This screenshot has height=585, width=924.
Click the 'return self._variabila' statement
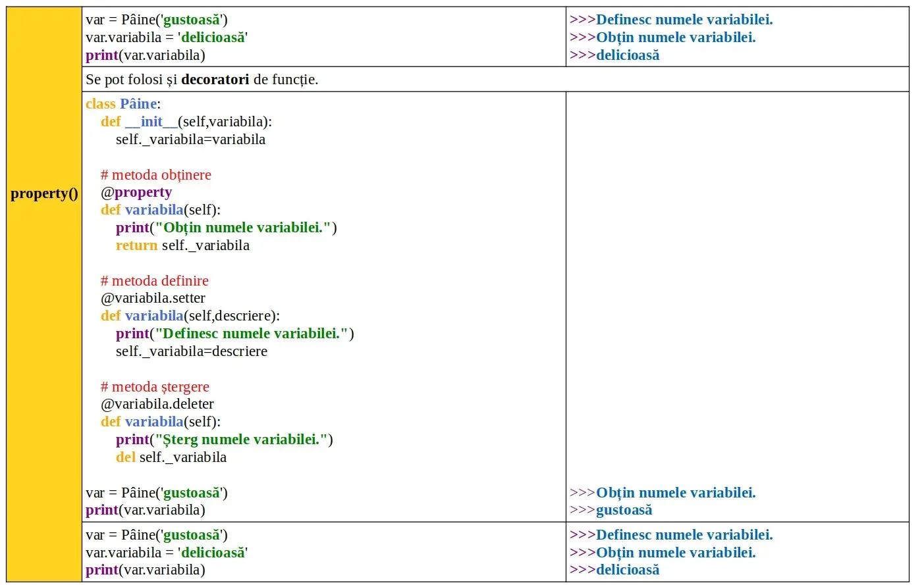click(x=182, y=245)
